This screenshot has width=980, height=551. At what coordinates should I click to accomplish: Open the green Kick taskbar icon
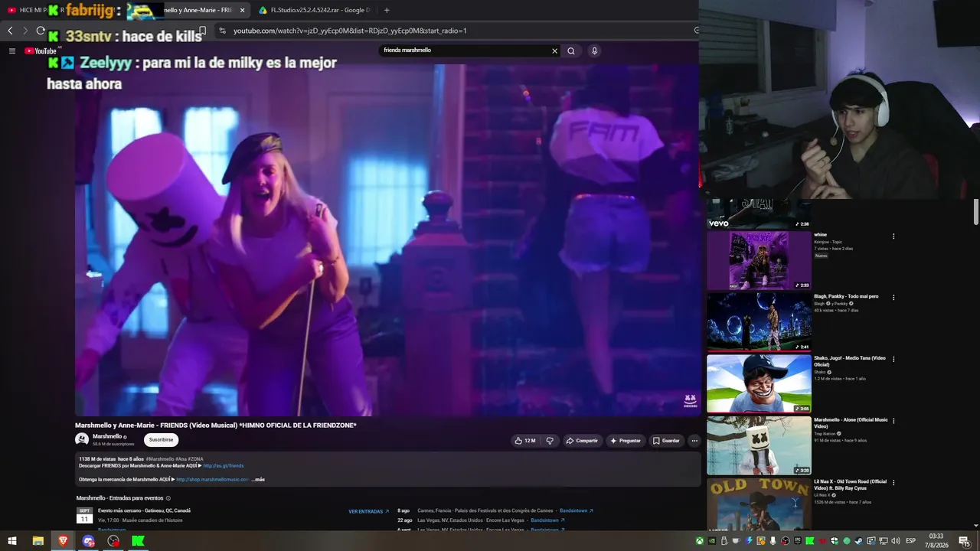pos(138,541)
